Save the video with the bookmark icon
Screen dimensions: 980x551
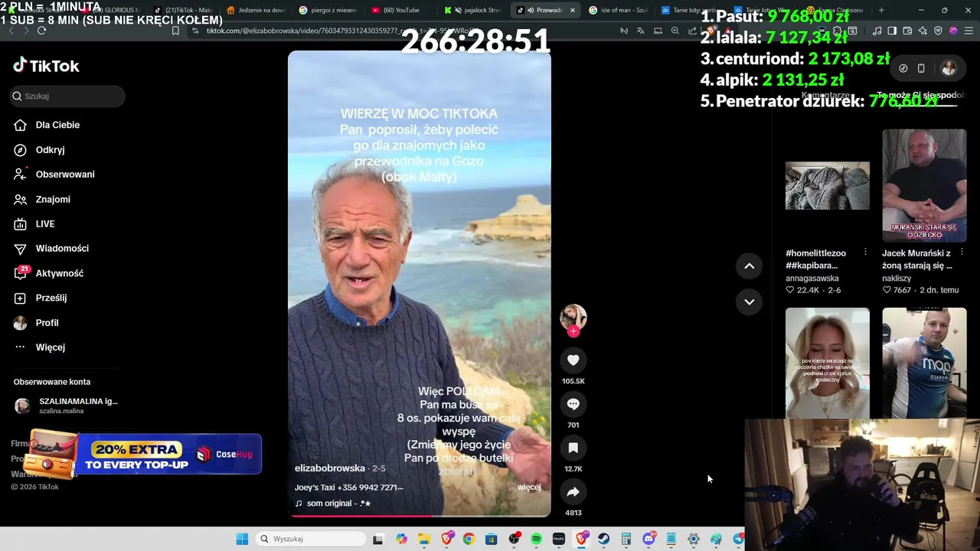573,448
